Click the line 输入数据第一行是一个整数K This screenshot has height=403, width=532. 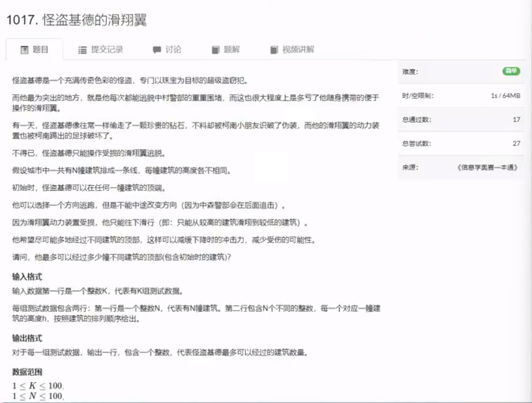[x=98, y=291]
